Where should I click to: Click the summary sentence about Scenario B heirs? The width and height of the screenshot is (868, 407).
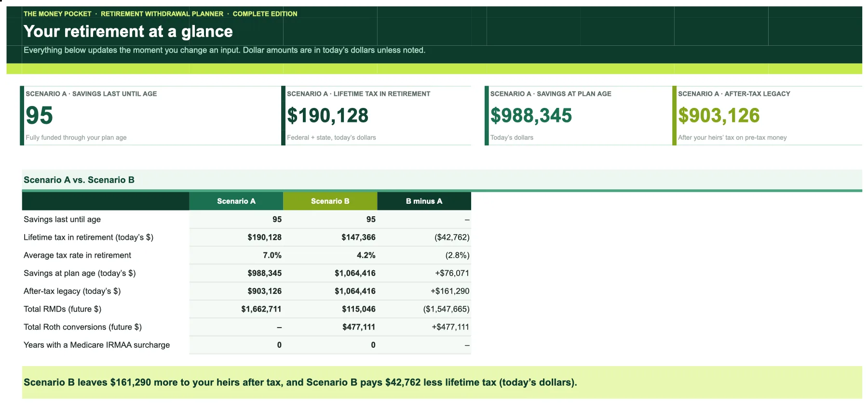300,382
